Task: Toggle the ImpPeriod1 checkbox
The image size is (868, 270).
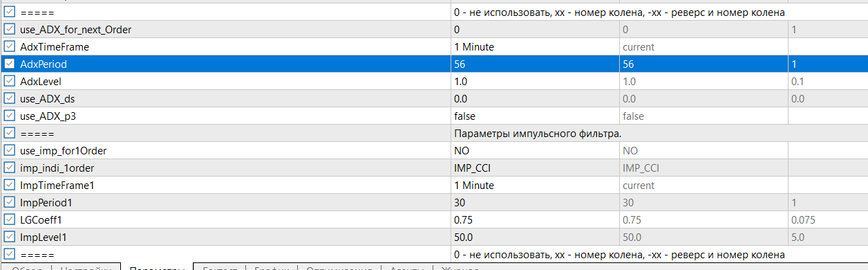Action: 10,203
